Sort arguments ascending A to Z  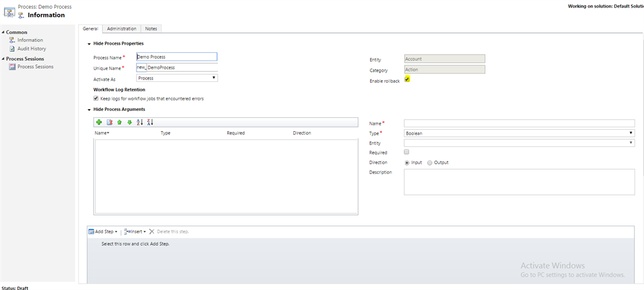[140, 122]
